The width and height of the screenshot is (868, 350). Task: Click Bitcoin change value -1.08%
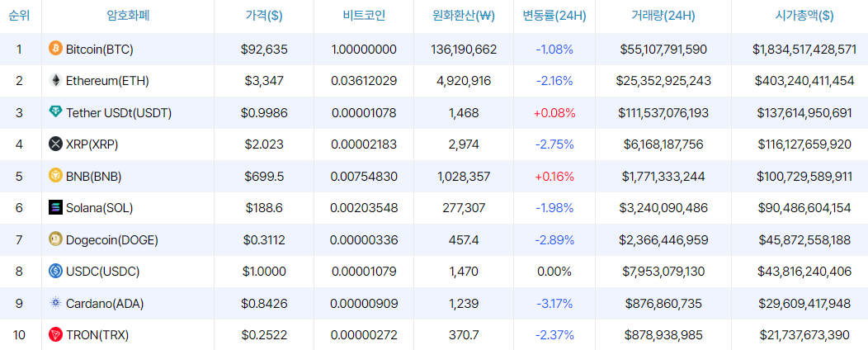[554, 50]
